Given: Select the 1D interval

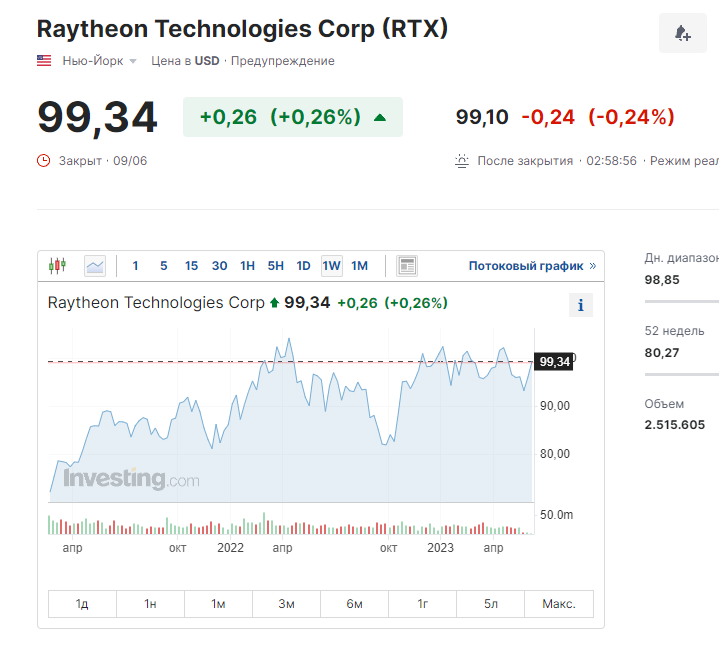Looking at the screenshot, I should pyautogui.click(x=303, y=266).
